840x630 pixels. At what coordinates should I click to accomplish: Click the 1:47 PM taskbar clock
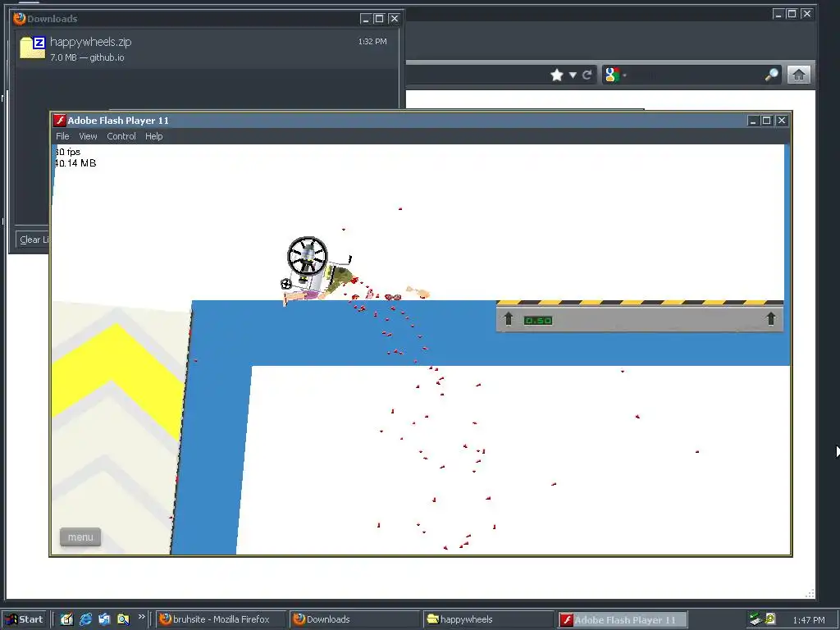(808, 620)
